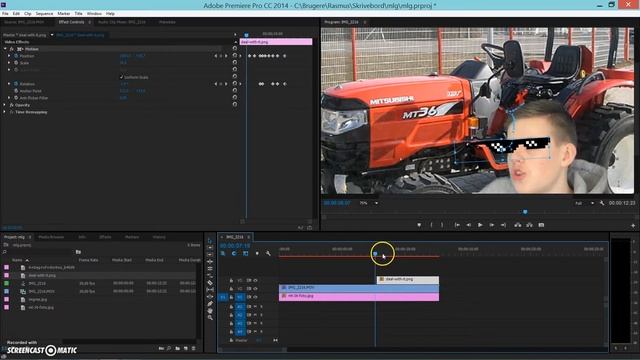Open the Marker menu

tap(64, 13)
